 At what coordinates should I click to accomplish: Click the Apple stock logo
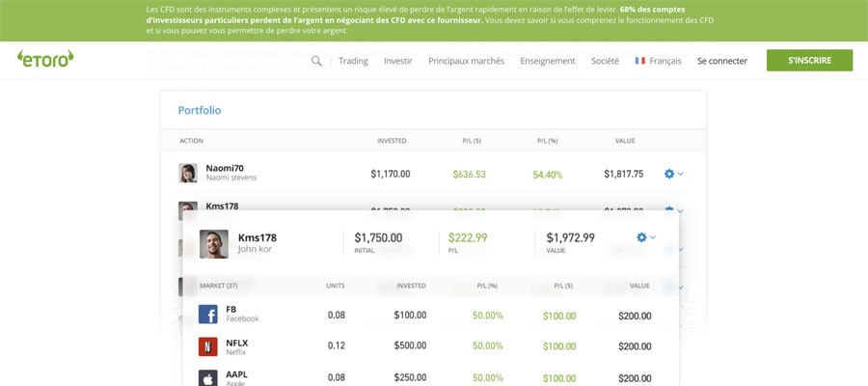coord(208,377)
